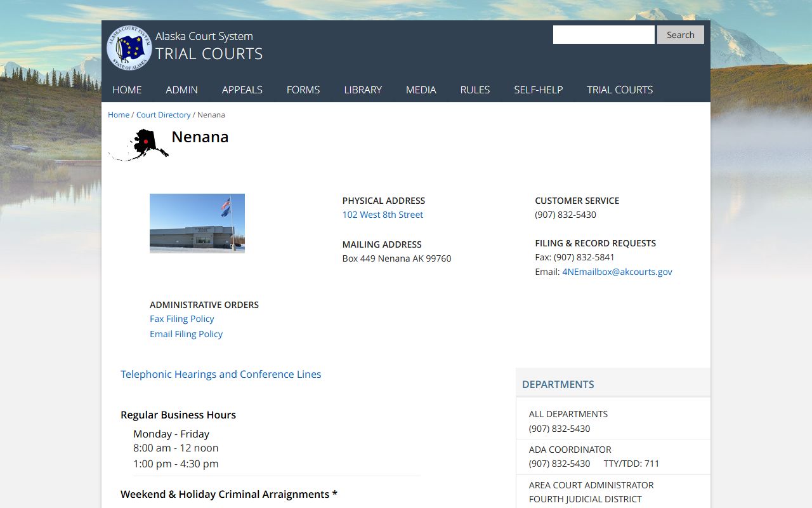Open the SELF-HELP menu item
The height and width of the screenshot is (508, 812).
coord(539,90)
